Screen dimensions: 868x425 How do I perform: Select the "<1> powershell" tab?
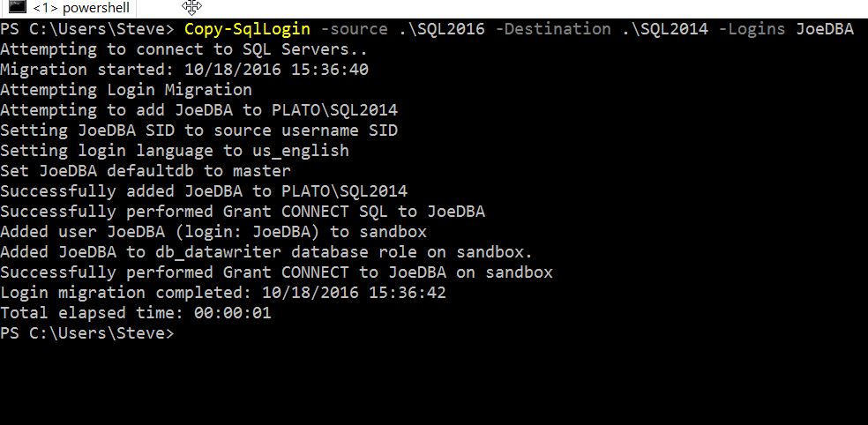[x=80, y=8]
